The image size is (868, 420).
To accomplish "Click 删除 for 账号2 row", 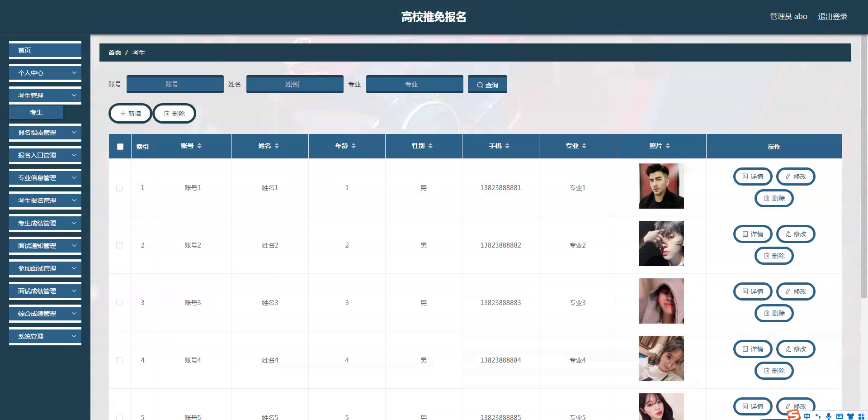I will click(774, 256).
